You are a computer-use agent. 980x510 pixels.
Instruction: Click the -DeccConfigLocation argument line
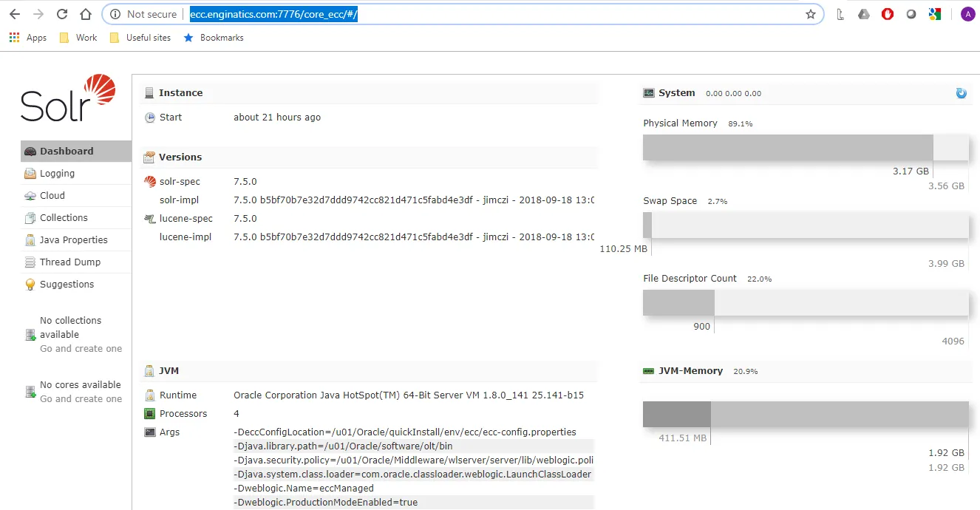click(x=405, y=432)
